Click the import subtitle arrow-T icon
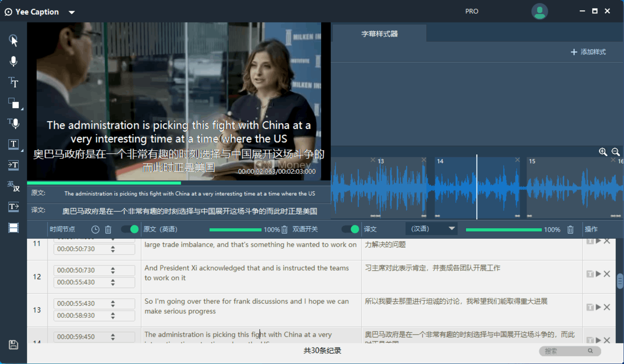 [14, 165]
